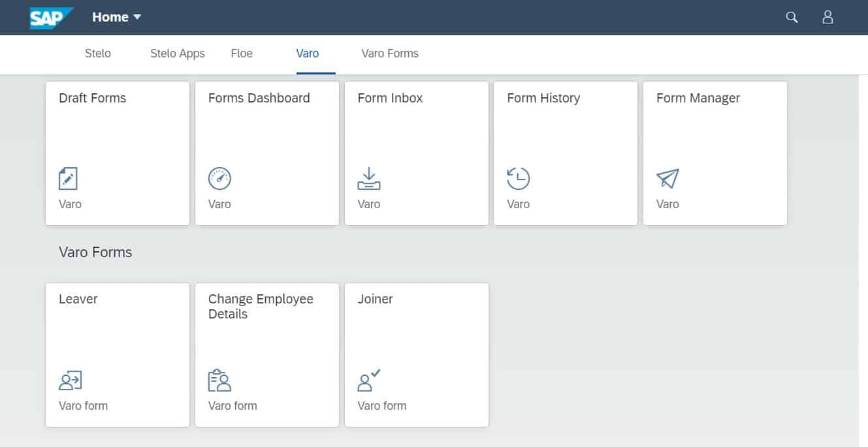Viewport: 868px width, 447px height.
Task: Open the Varo Forms tab
Action: (x=390, y=54)
